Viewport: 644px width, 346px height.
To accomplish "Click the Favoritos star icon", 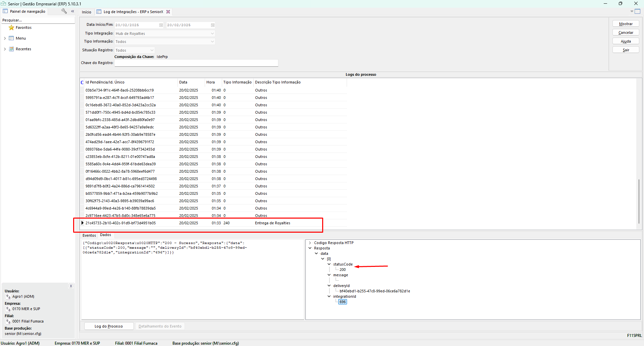I will point(11,27).
